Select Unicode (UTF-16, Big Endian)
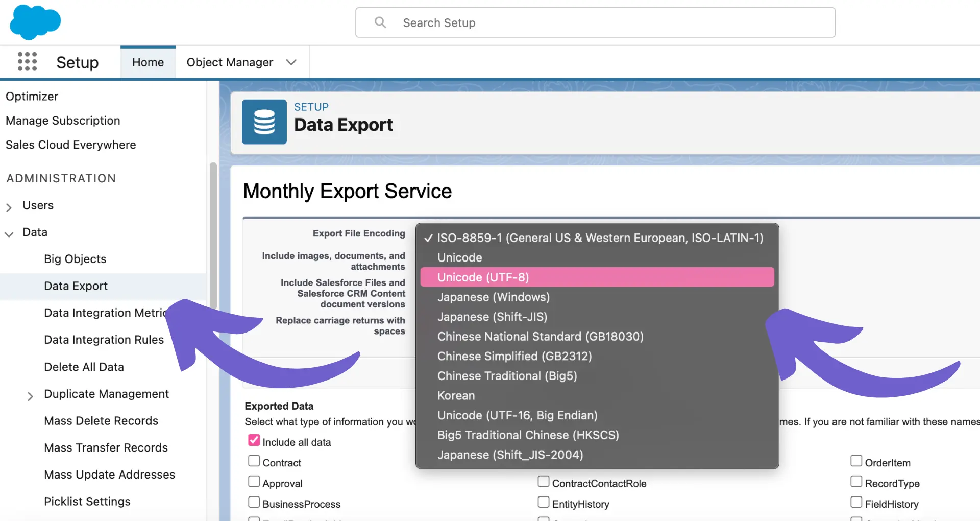980x521 pixels. (597, 415)
